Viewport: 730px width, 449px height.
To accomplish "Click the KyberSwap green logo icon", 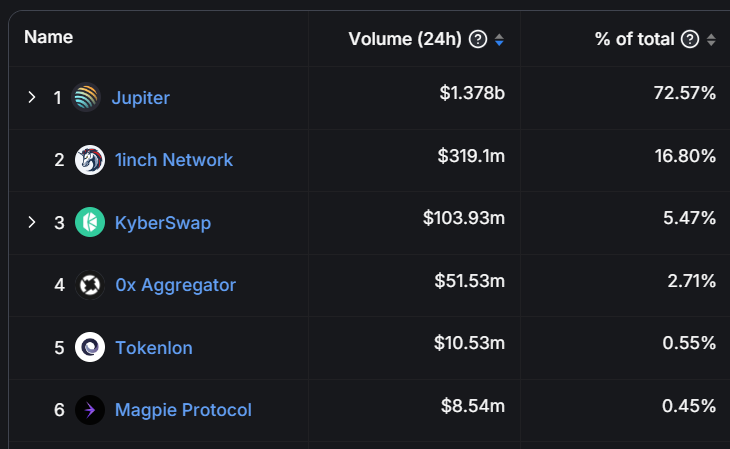I will [x=90, y=222].
